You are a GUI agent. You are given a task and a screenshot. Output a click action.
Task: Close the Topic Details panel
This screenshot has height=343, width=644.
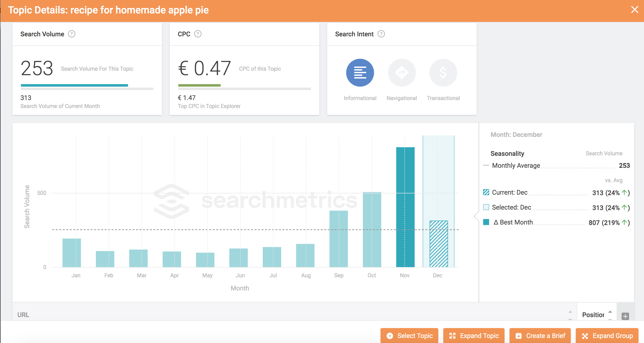(x=635, y=10)
